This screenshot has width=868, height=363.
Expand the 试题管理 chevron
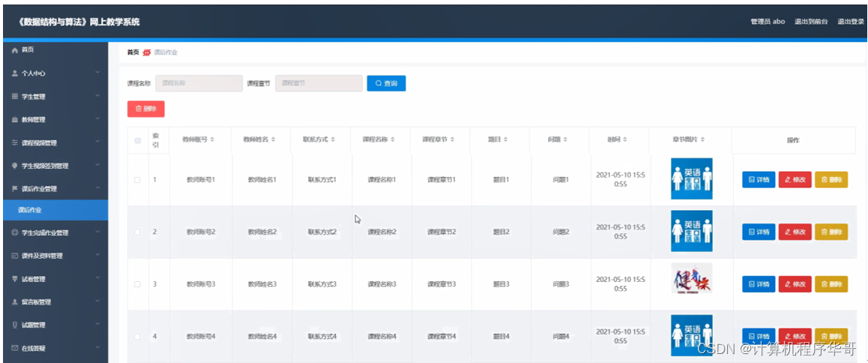97,325
